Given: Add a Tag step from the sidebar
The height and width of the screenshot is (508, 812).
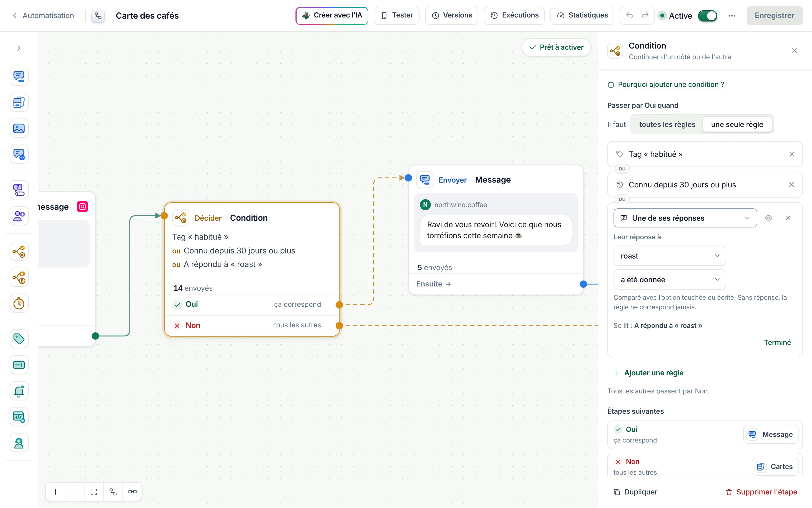Looking at the screenshot, I should pyautogui.click(x=19, y=339).
